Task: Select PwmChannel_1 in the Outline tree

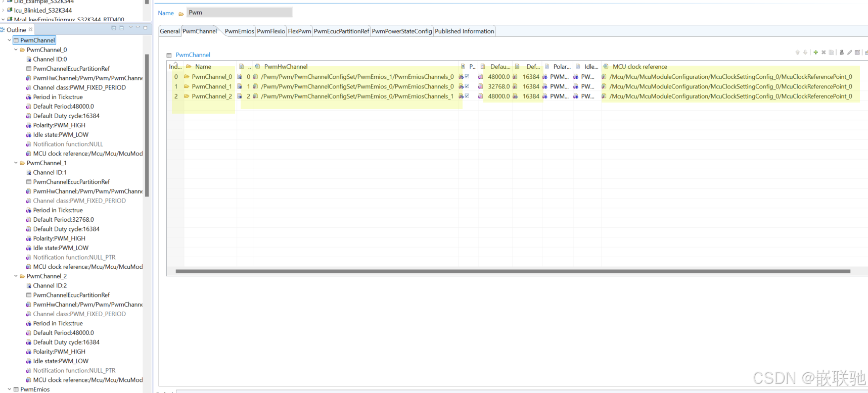Action: click(47, 163)
